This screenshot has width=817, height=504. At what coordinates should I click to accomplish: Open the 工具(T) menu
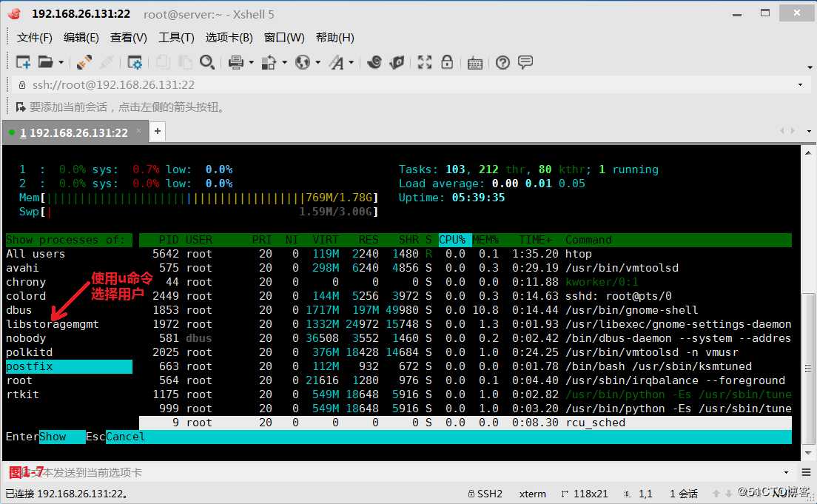click(x=176, y=38)
